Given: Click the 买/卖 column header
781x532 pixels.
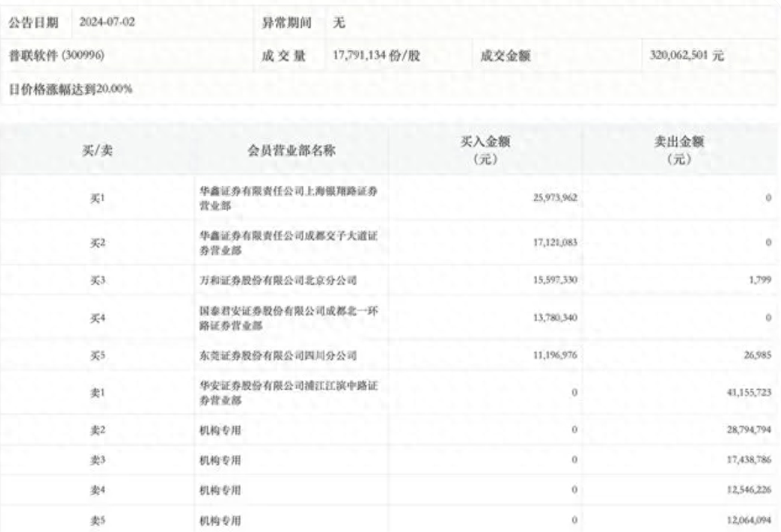Looking at the screenshot, I should pos(97,150).
